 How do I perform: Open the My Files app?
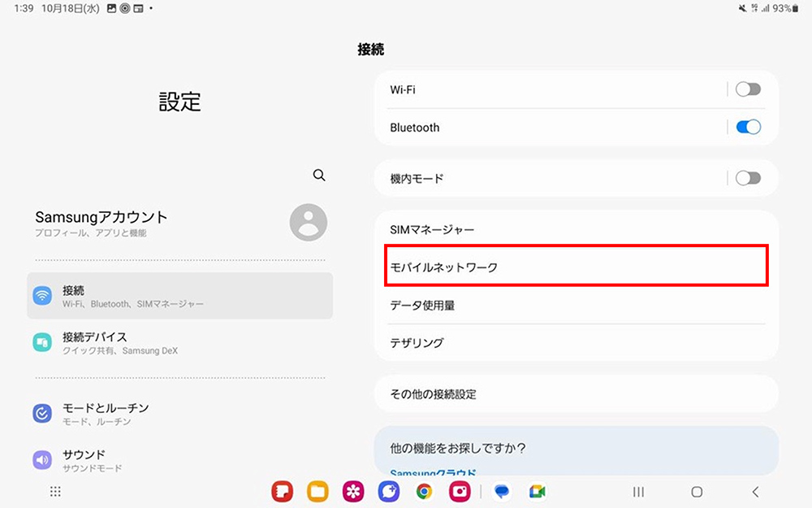317,492
